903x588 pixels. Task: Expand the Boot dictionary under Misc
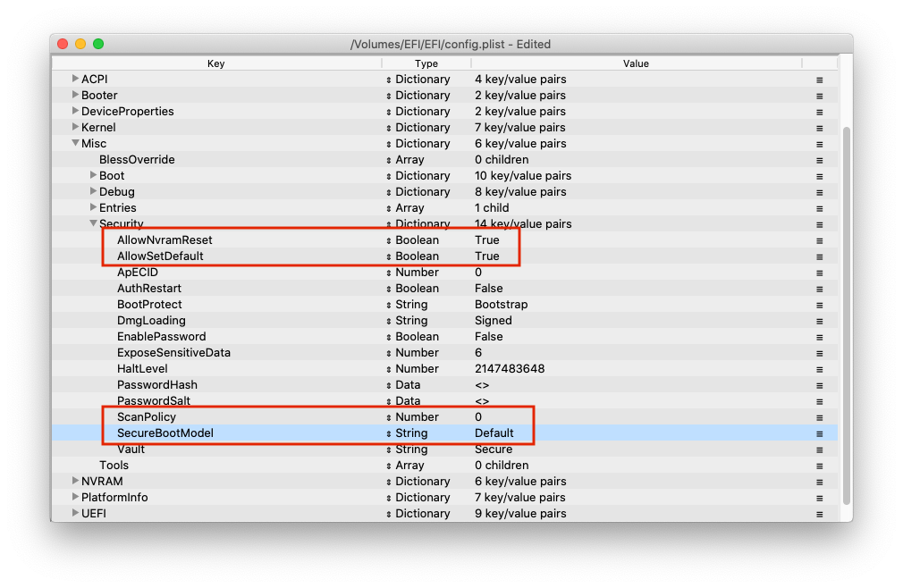click(93, 176)
